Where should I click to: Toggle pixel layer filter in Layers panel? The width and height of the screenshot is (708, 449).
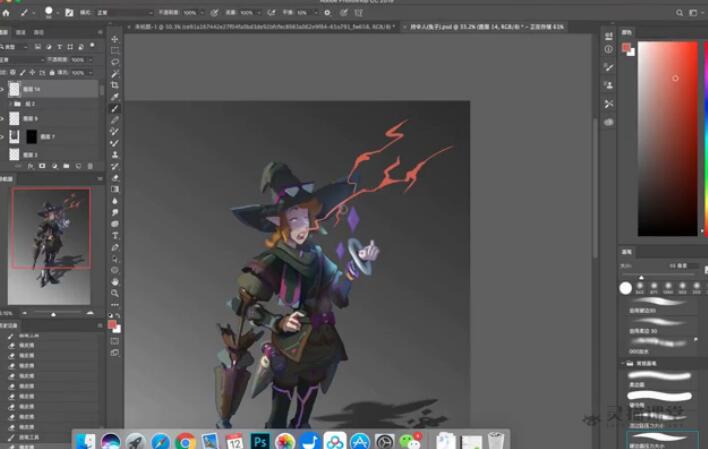[37, 47]
